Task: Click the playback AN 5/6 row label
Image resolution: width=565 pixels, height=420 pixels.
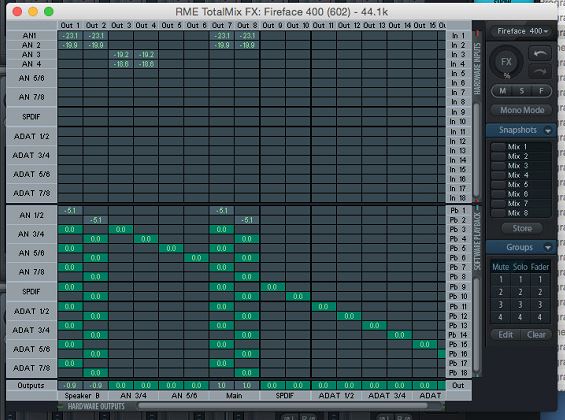Action: click(x=31, y=253)
